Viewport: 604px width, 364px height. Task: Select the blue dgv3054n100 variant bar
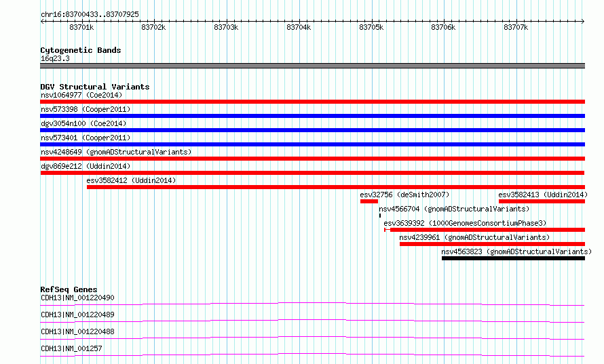(312, 130)
